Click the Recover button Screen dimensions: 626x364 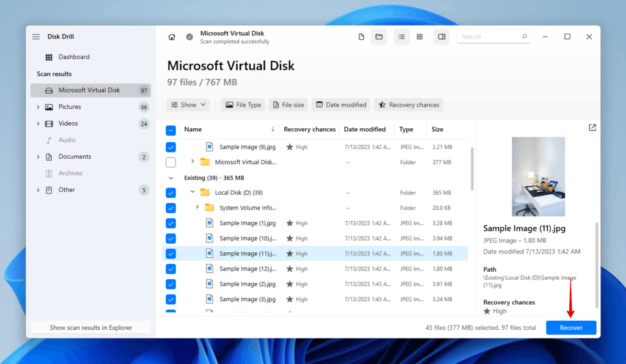point(570,327)
